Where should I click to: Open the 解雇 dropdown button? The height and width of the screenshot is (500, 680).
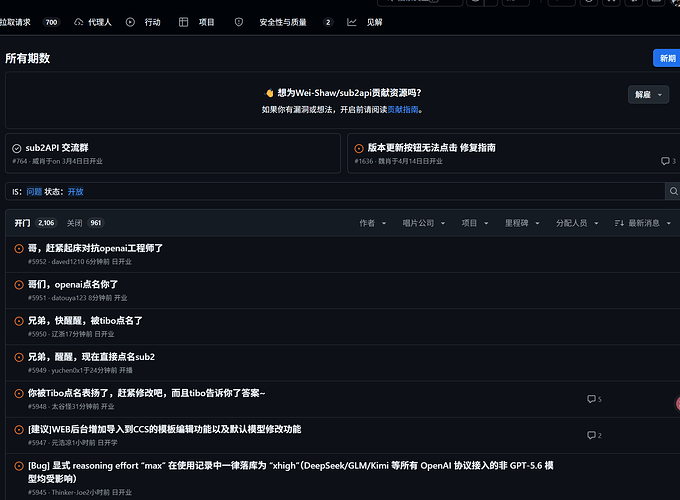(648, 95)
